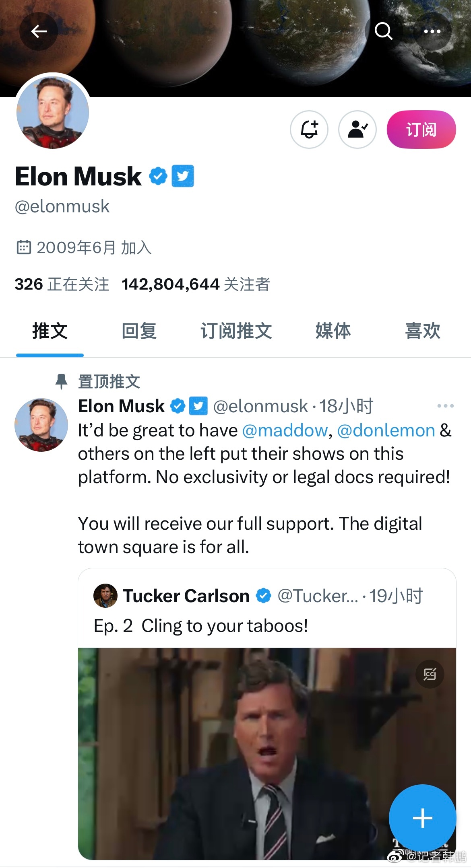The image size is (471, 868).
Task: Open the pinned tweet's three-dots menu
Action: click(445, 406)
